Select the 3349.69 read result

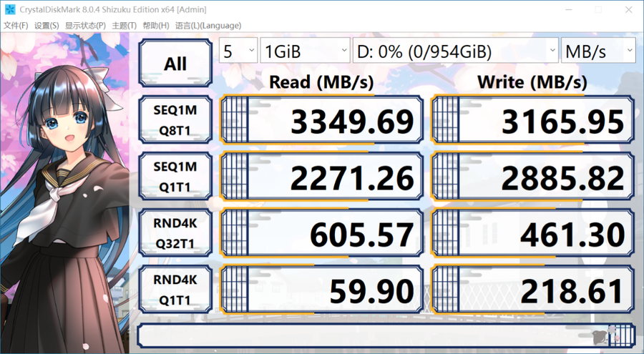[321, 120]
